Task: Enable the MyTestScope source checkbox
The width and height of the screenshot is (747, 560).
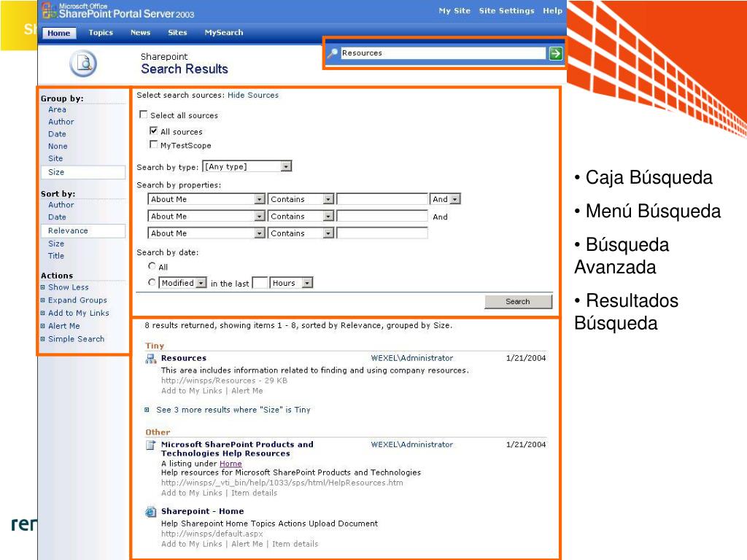Action: pos(153,144)
